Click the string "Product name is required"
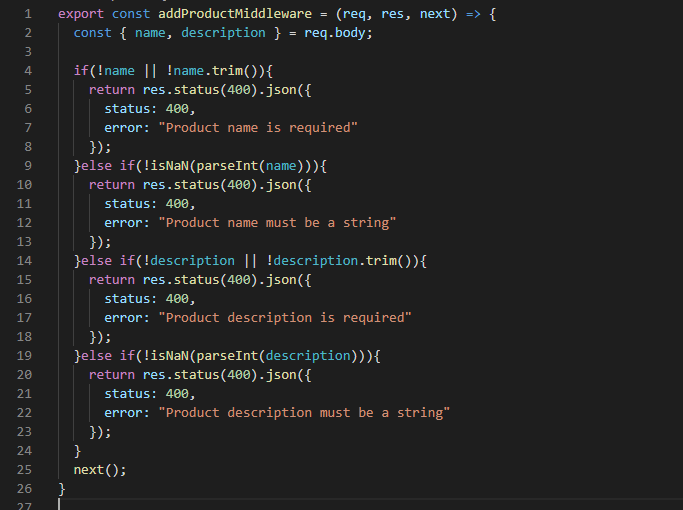 [x=258, y=128]
